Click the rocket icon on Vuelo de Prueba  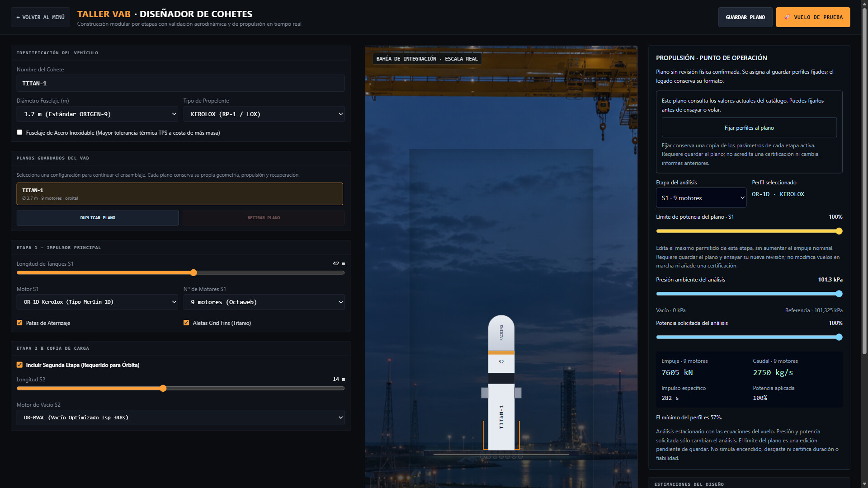coord(787,17)
